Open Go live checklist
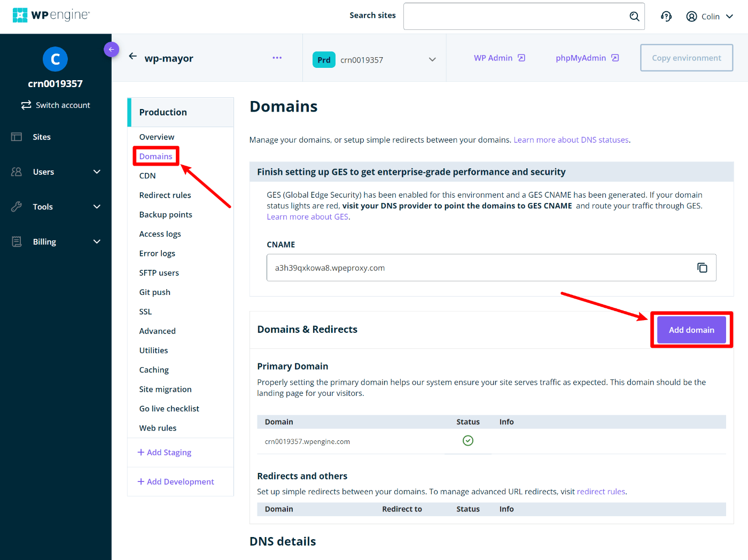 click(169, 409)
